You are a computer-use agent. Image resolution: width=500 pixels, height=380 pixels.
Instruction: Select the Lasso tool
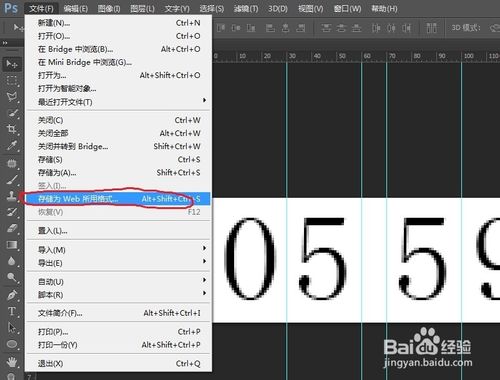(12, 97)
